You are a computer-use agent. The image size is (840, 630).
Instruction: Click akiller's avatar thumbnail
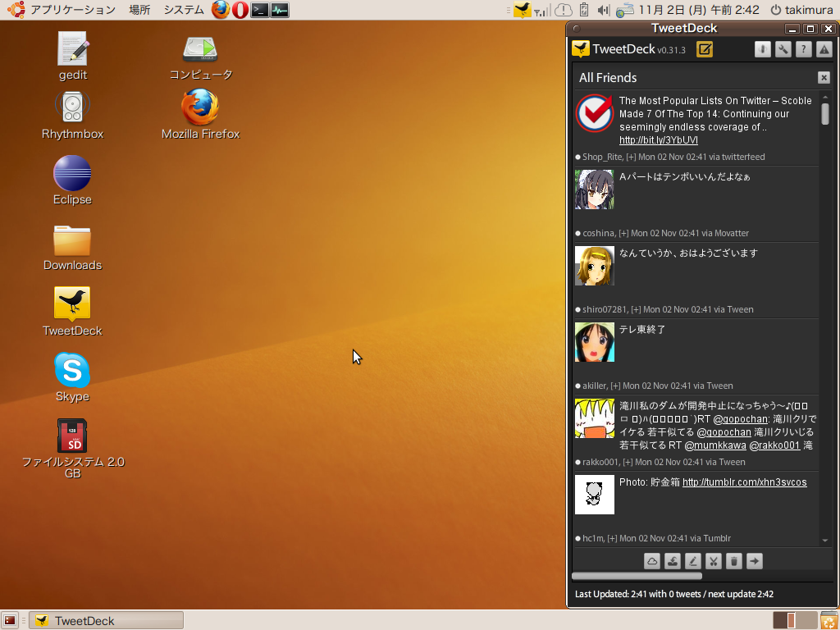(x=595, y=342)
